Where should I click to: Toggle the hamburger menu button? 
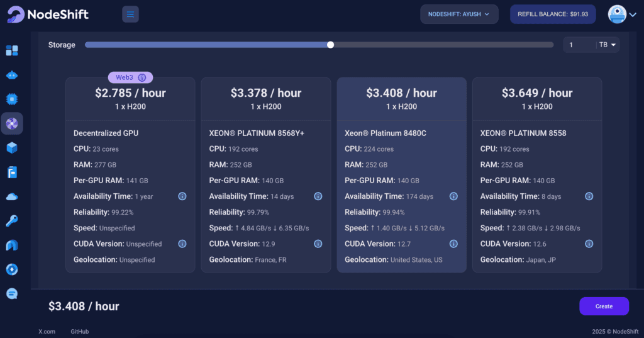[130, 14]
